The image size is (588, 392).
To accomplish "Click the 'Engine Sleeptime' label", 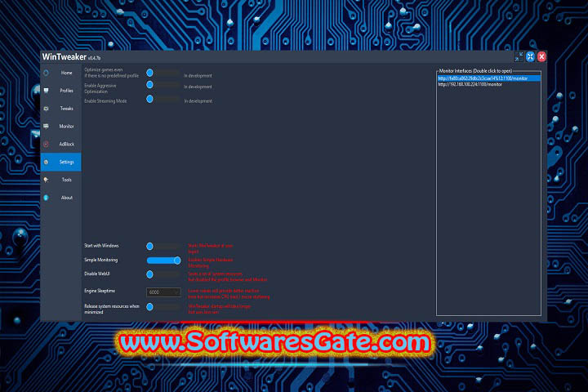I will tap(100, 291).
